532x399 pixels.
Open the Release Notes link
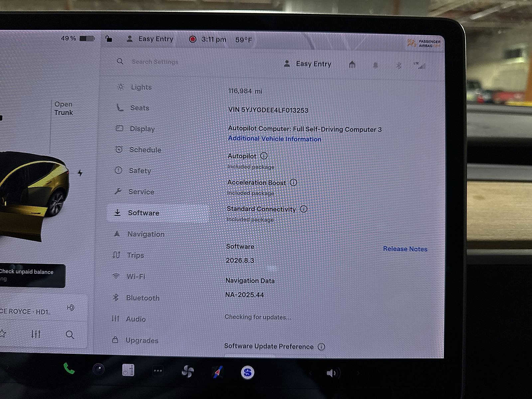tap(405, 249)
